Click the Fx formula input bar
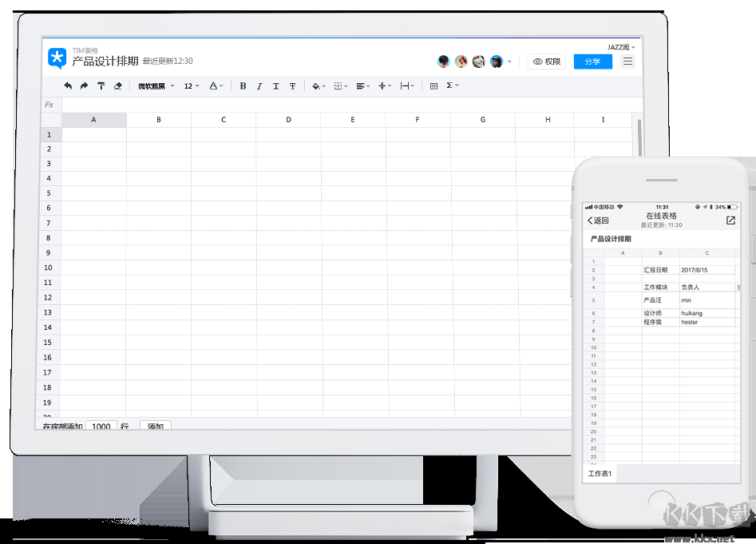 [x=352, y=105]
